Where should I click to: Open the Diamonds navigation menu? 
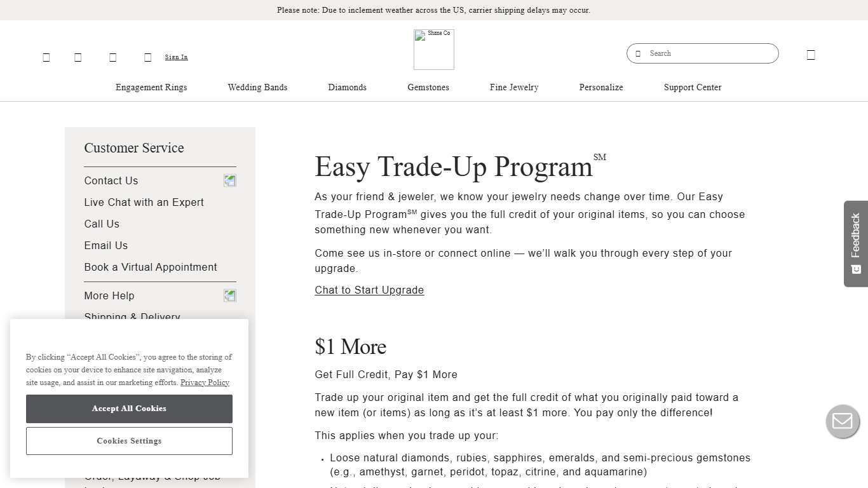(x=347, y=88)
